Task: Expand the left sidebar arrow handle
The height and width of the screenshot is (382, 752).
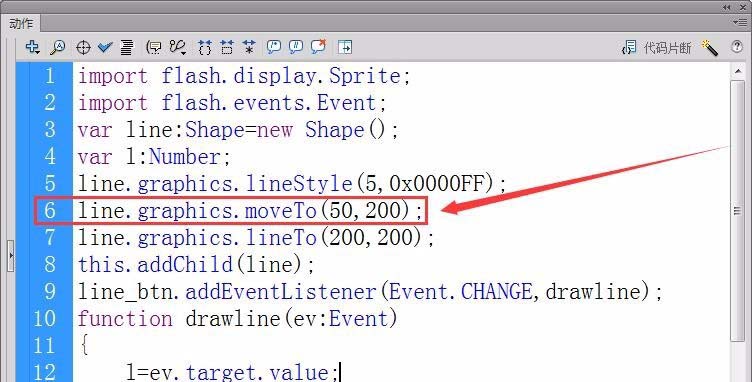Action: [x=11, y=256]
